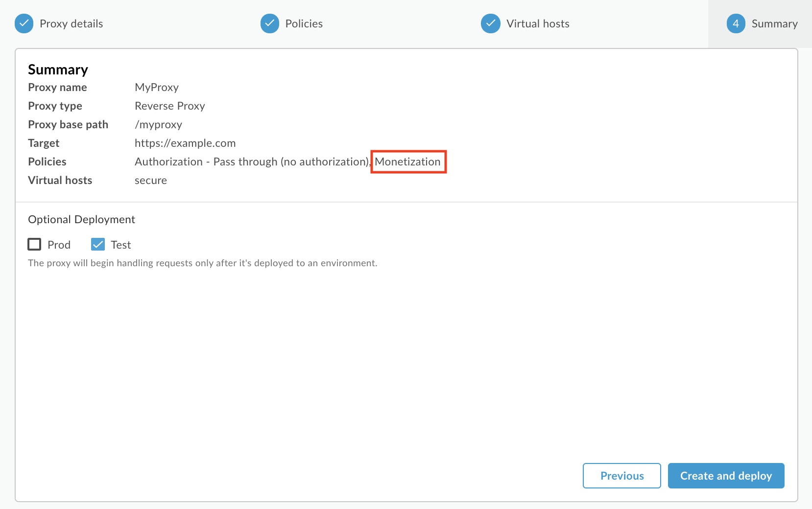Enable the Prod deployment checkbox
Image resolution: width=812 pixels, height=509 pixels.
pyautogui.click(x=34, y=244)
